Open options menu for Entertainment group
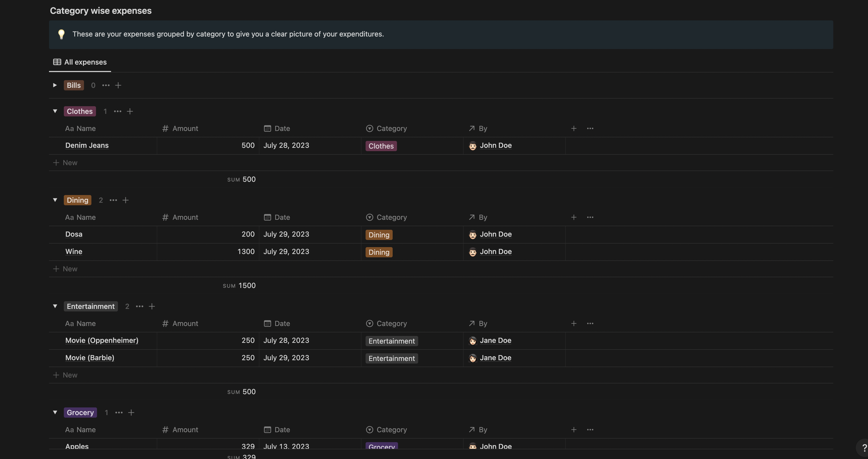This screenshot has width=868, height=459. coord(139,306)
